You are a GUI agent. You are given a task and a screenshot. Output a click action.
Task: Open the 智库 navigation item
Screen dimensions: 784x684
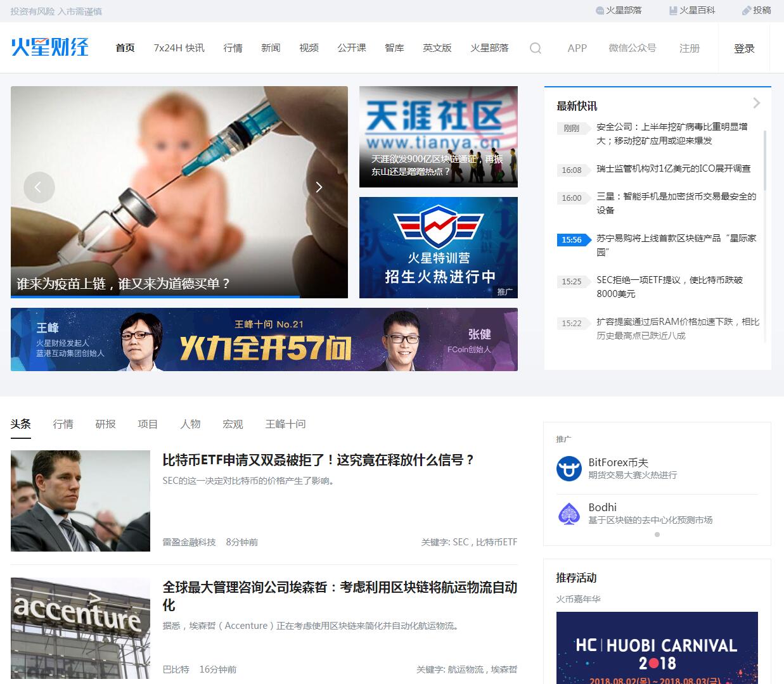coord(394,48)
